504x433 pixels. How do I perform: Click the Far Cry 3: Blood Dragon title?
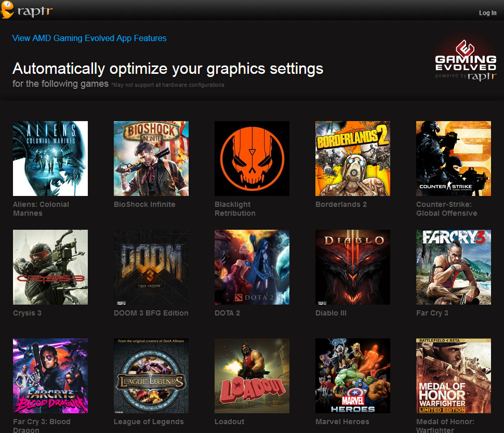point(42,425)
